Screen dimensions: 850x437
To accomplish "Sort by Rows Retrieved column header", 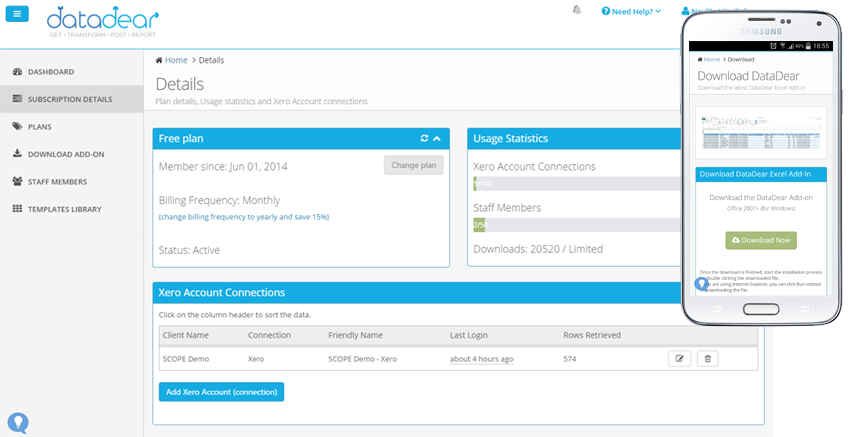I will (x=592, y=335).
